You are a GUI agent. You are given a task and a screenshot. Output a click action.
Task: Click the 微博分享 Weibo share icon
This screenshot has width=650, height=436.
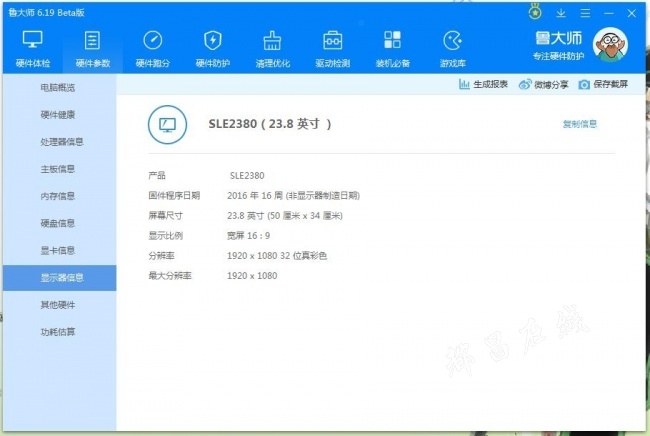525,84
